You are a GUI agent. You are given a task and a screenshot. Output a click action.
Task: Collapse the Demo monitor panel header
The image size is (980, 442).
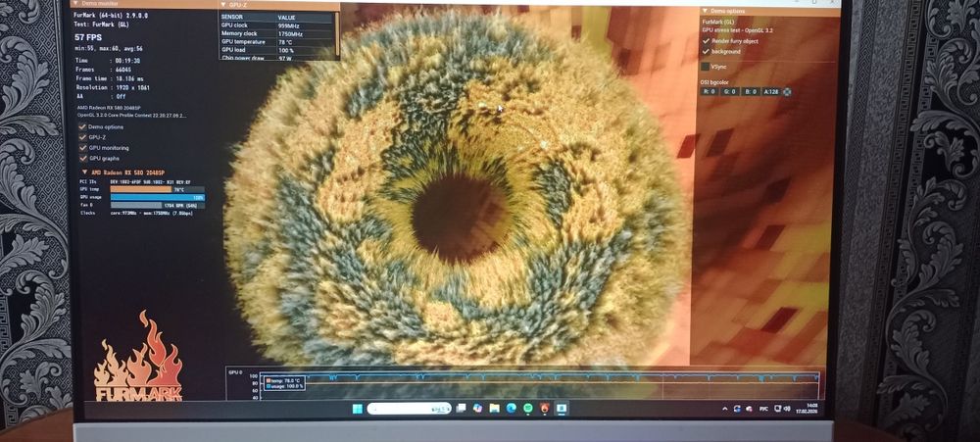coord(76,3)
